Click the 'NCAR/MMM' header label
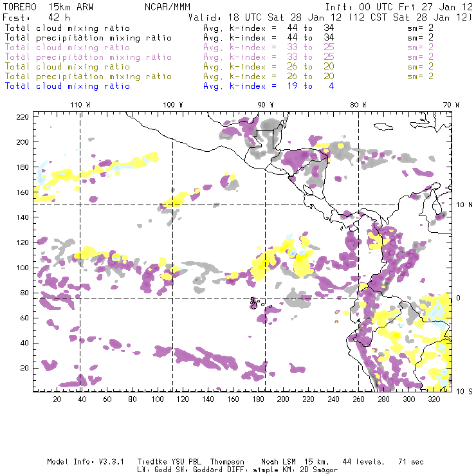The height and width of the screenshot is (476, 476). (x=168, y=7)
